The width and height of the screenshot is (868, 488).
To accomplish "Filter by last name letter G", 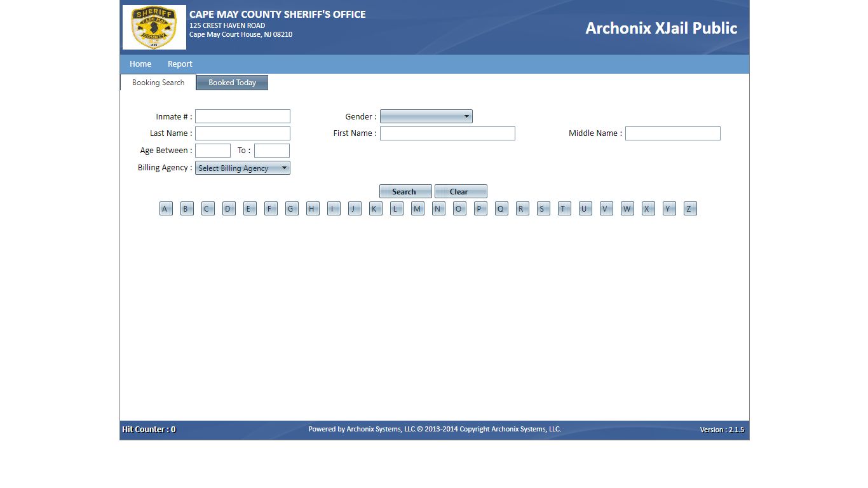I will point(292,208).
